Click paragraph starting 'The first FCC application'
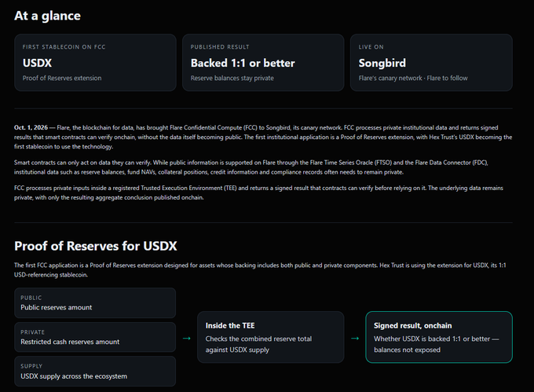Image resolution: width=534 pixels, height=392 pixels. click(260, 269)
